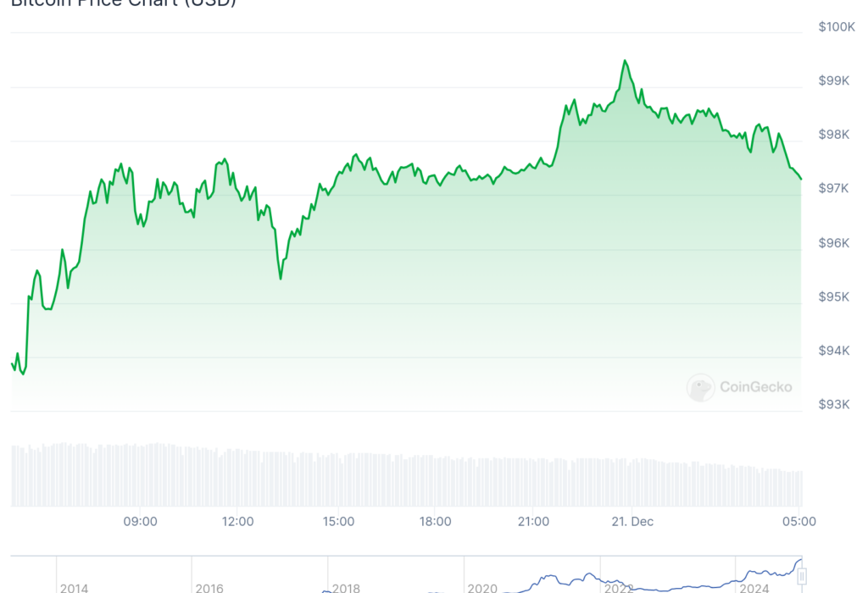Grab the range navigator handle
This screenshot has width=868, height=593.
pos(801,577)
